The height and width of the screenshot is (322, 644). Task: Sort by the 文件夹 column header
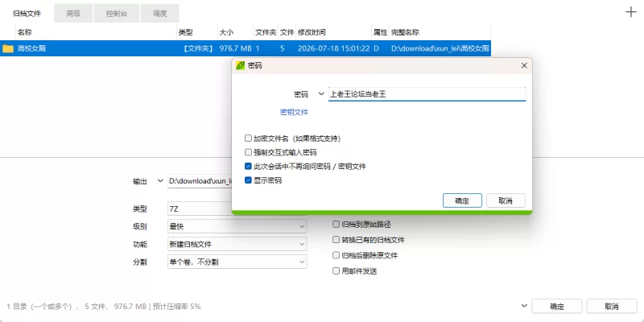pos(266,32)
